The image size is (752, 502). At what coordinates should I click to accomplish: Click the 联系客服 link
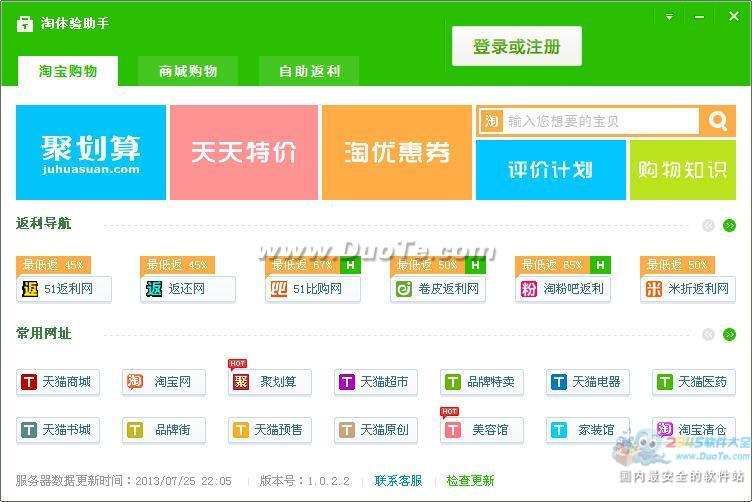[x=399, y=480]
